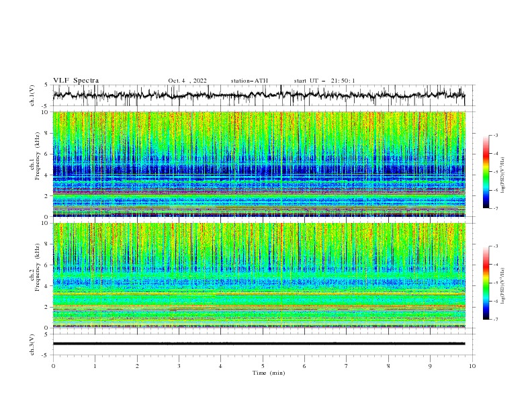The height and width of the screenshot is (411, 532).
Task: Click the ch.2 PSD color scale bar
Action: (486, 283)
